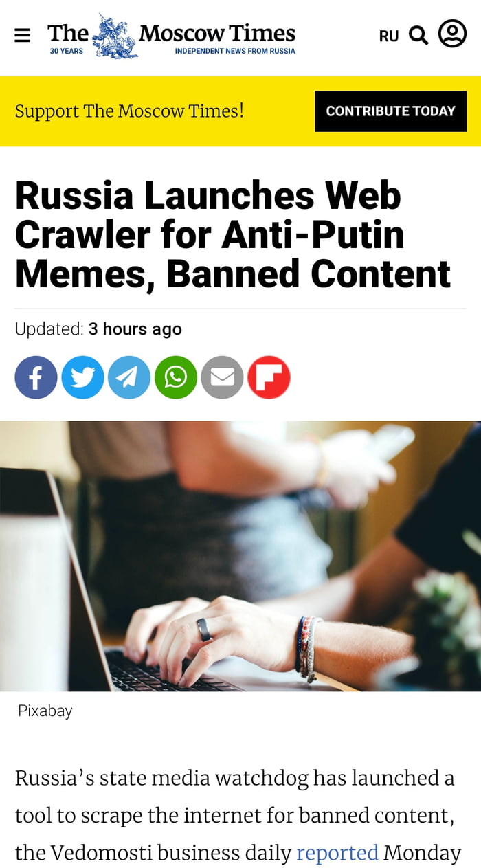
Task: Share the article on Facebook
Action: [36, 377]
